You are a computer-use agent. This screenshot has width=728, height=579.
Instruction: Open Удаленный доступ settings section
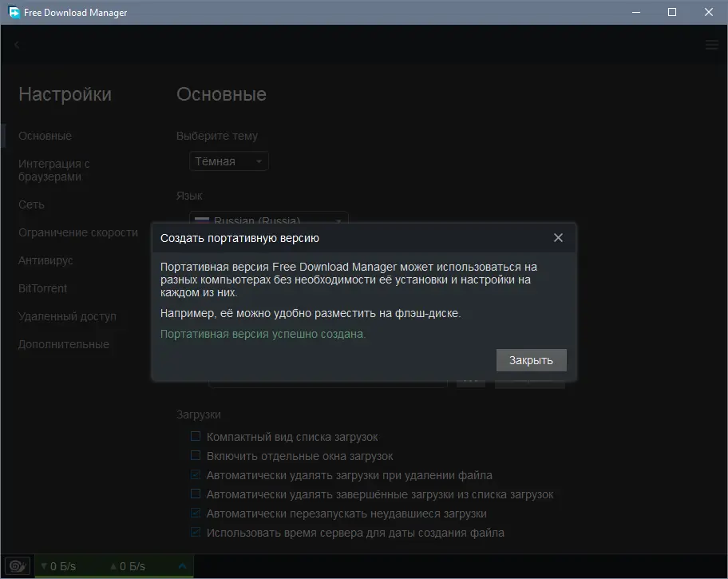67,316
